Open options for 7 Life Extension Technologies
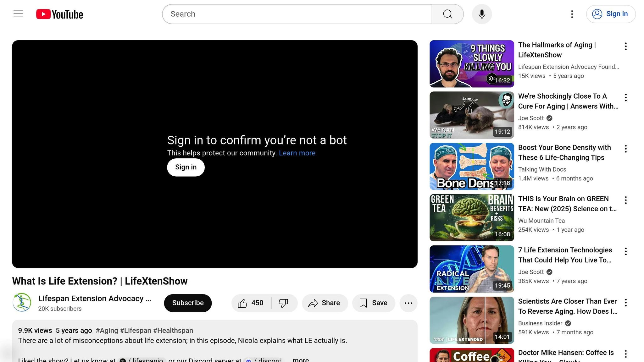The height and width of the screenshot is (362, 644). (x=626, y=251)
